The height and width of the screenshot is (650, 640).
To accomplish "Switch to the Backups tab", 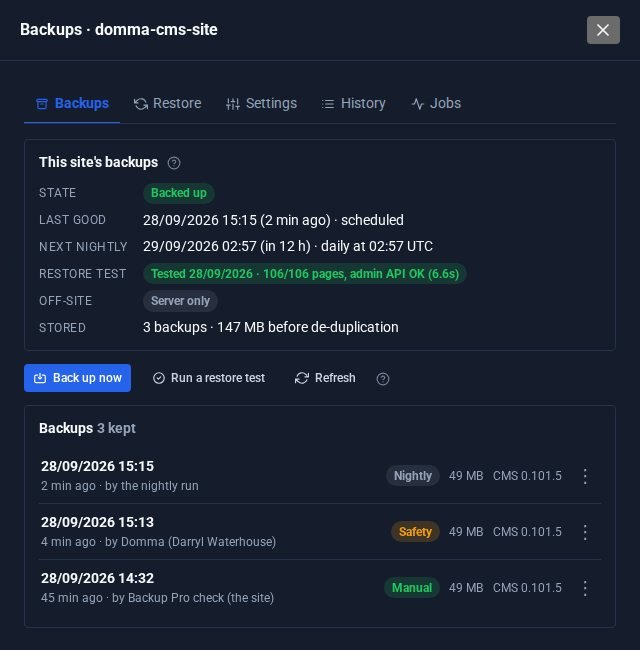I will 72,103.
